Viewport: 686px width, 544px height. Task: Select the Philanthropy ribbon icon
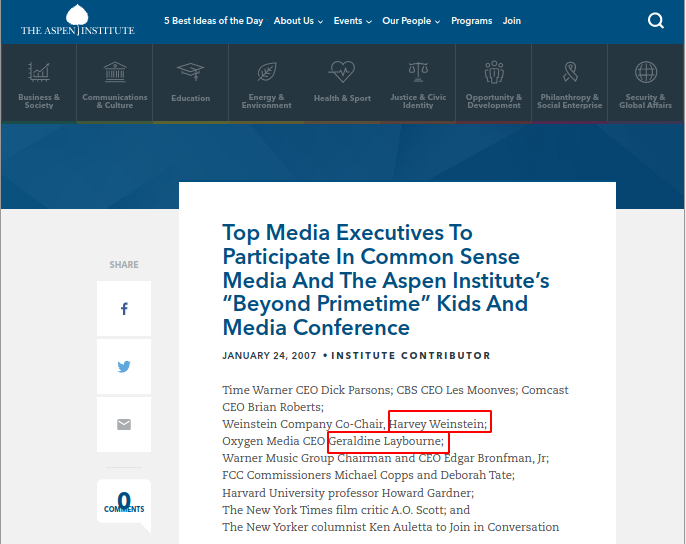pos(570,72)
